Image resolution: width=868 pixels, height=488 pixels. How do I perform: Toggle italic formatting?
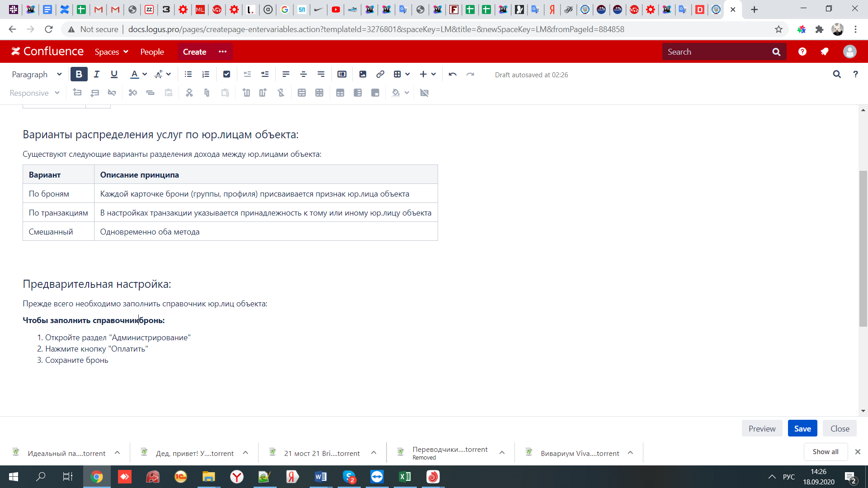96,74
